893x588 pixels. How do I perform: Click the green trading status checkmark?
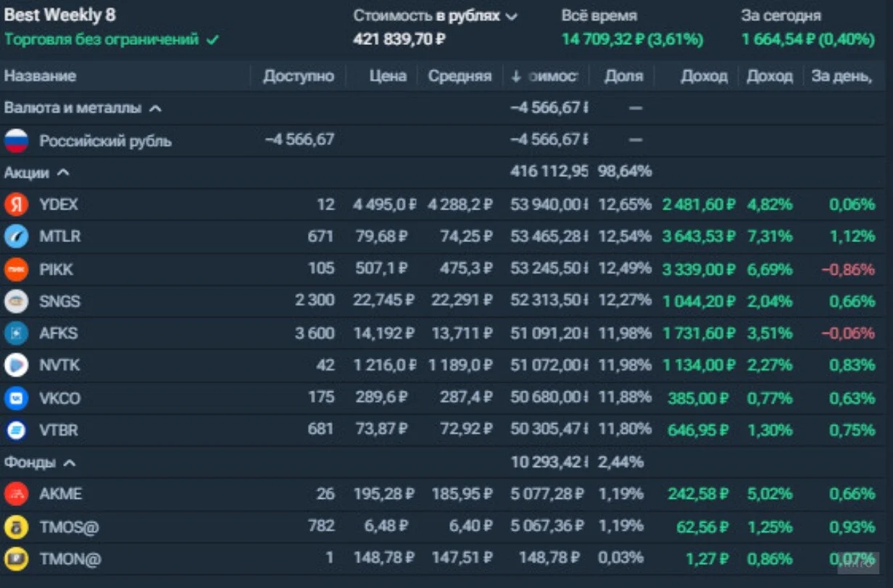(212, 40)
